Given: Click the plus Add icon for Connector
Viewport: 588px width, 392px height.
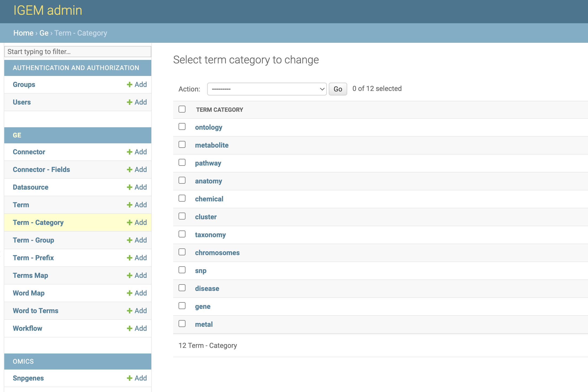Looking at the screenshot, I should (x=130, y=152).
